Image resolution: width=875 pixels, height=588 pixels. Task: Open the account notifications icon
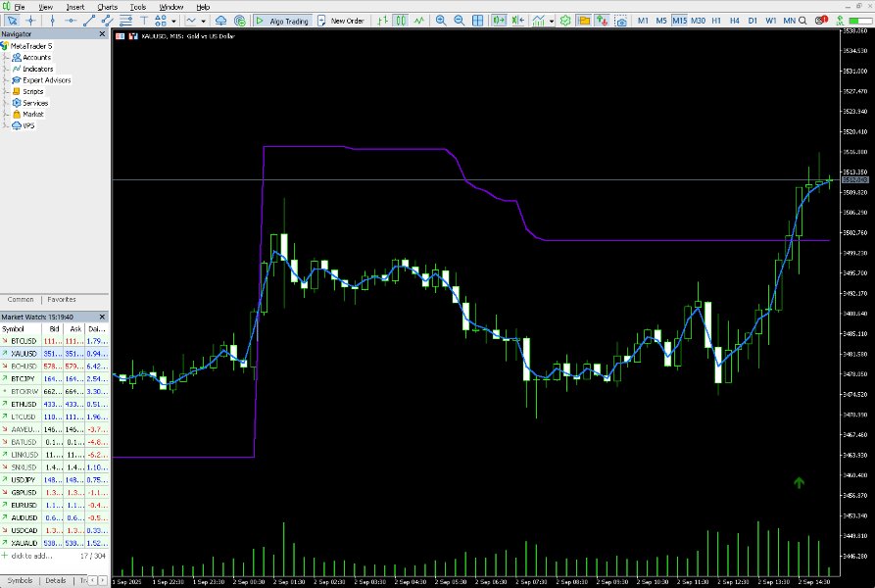coord(821,20)
